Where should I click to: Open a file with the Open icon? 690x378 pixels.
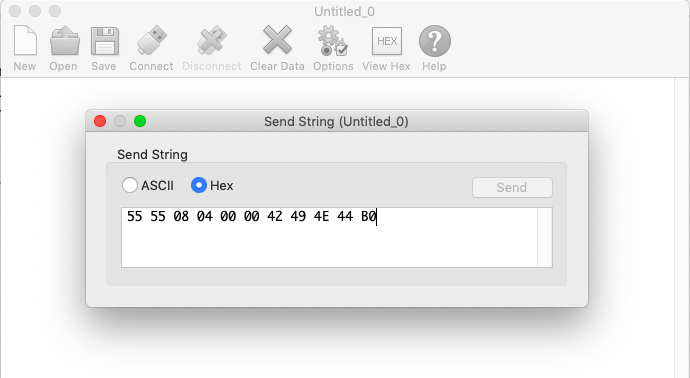point(64,40)
